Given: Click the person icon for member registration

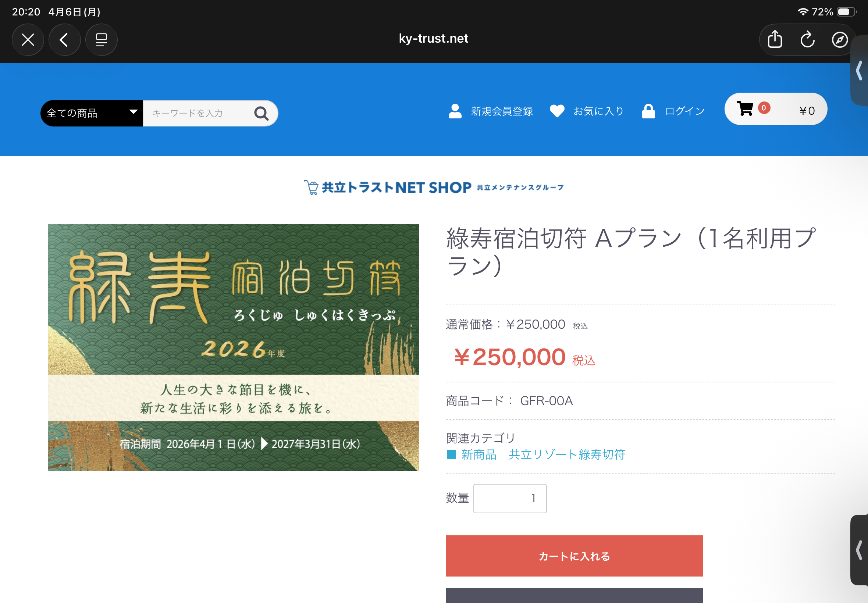Looking at the screenshot, I should click(x=455, y=111).
